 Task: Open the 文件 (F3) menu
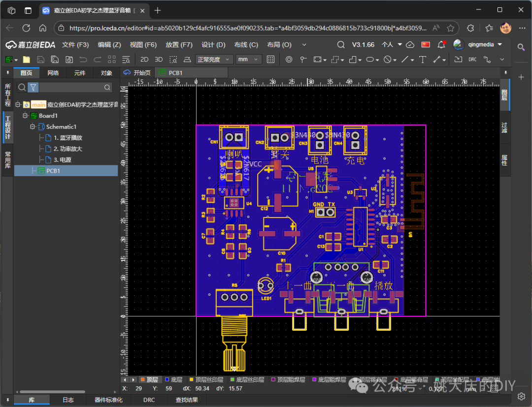click(75, 45)
